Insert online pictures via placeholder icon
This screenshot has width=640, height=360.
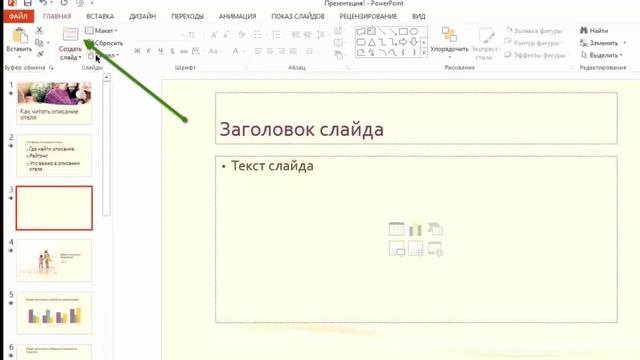416,249
